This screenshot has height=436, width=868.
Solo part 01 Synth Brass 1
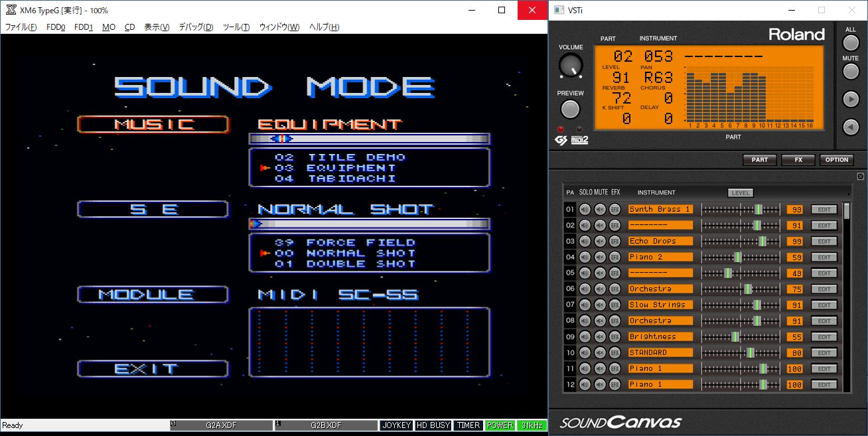585,209
